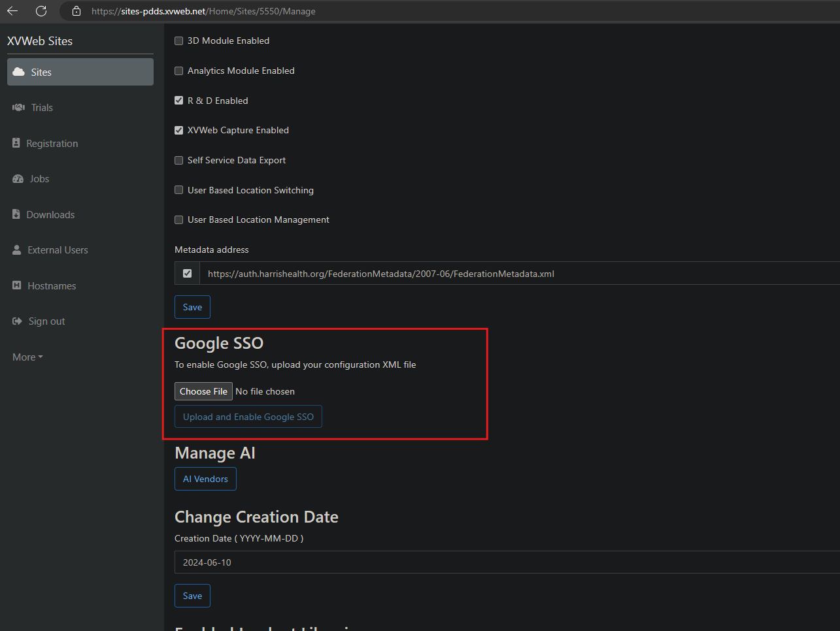Click the Creation Date input 2024-06-10

507,562
